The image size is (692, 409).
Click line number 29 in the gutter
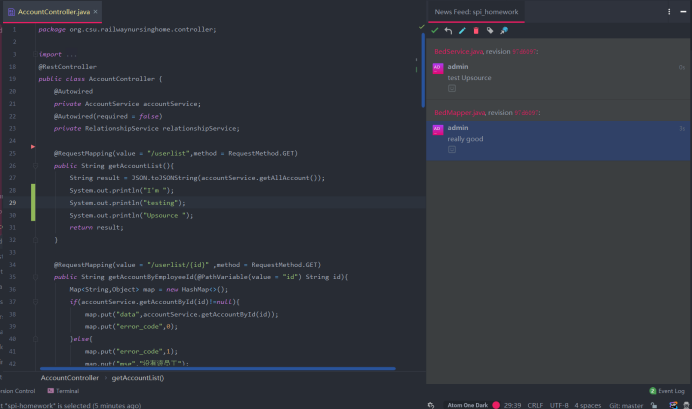(12, 203)
